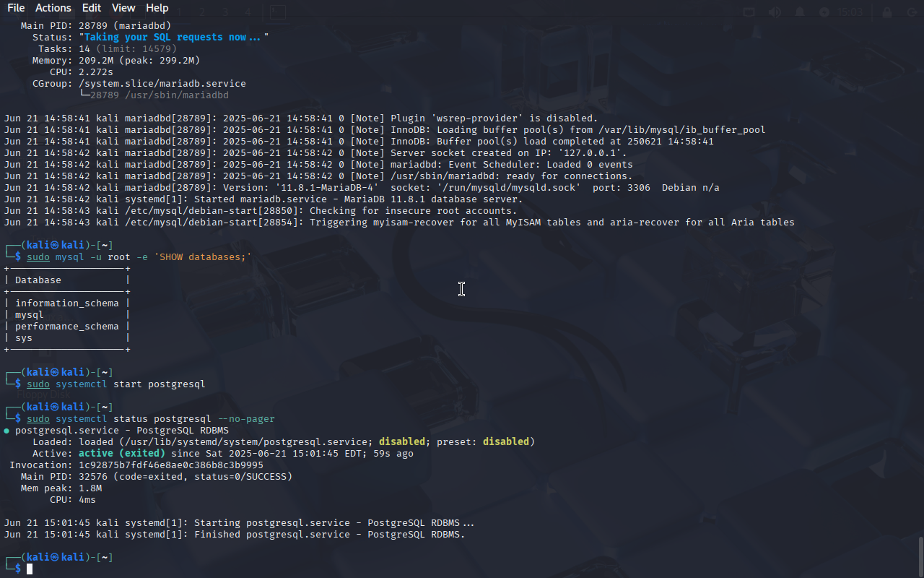
Task: Click the Invocation ID '1c92875b7fdf46e8ae0c386b8c3b9995'
Action: (x=171, y=465)
